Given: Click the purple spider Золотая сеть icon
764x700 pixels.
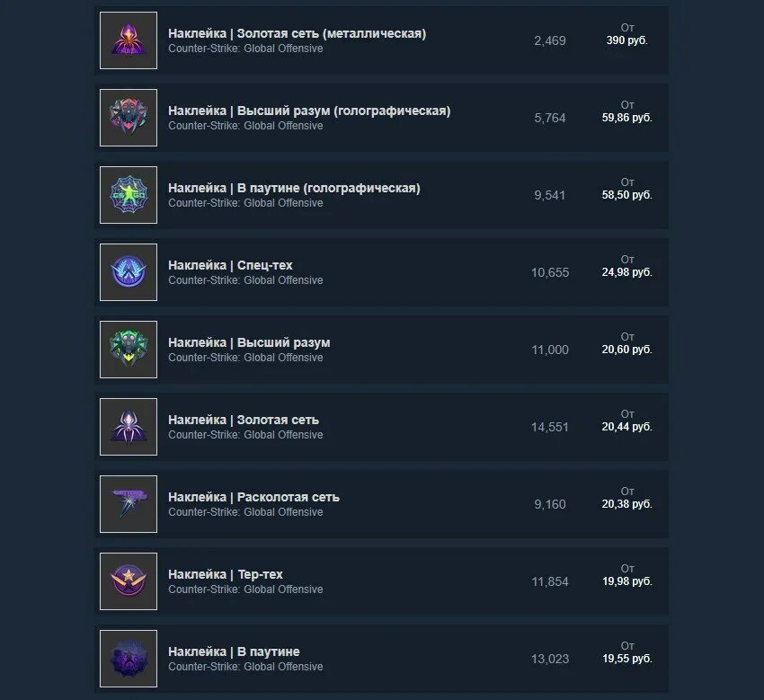Looking at the screenshot, I should [x=129, y=427].
